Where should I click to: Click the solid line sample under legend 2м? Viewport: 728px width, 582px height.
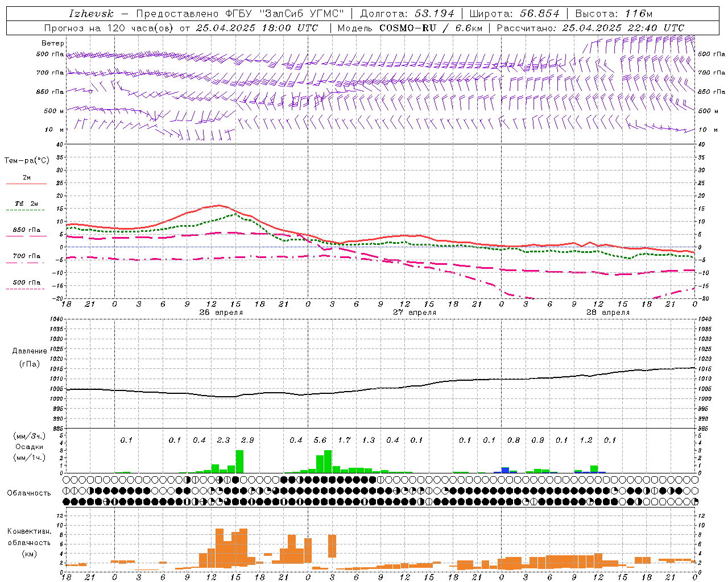coord(26,184)
